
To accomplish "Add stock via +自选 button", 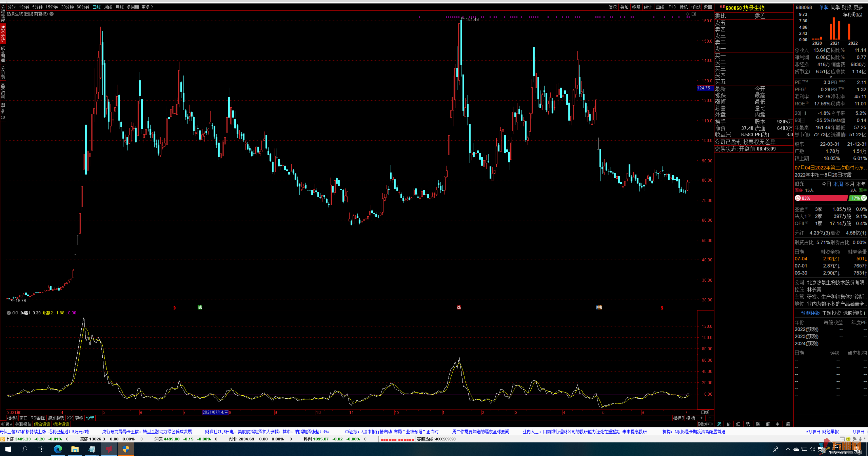I will [696, 7].
